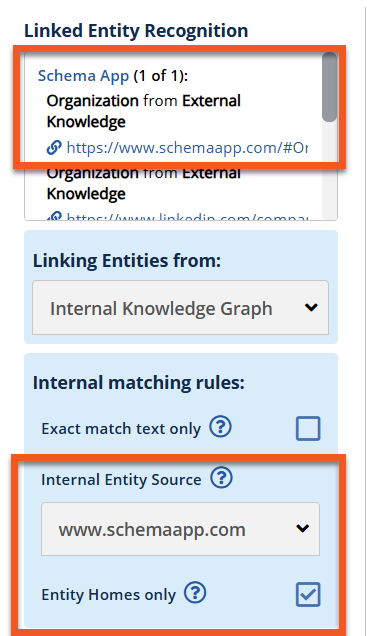The height and width of the screenshot is (636, 367).
Task: Click the Linked Entity Recognition heading
Action: click(136, 31)
